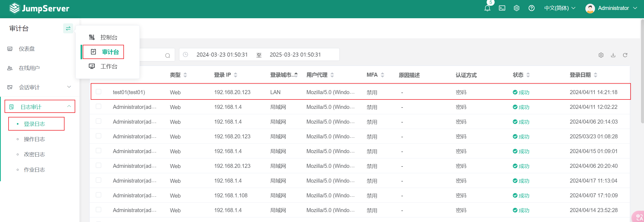Check the row dated 2024/04/17 11:13:04
The height and width of the screenshot is (222, 644).
point(99,180)
